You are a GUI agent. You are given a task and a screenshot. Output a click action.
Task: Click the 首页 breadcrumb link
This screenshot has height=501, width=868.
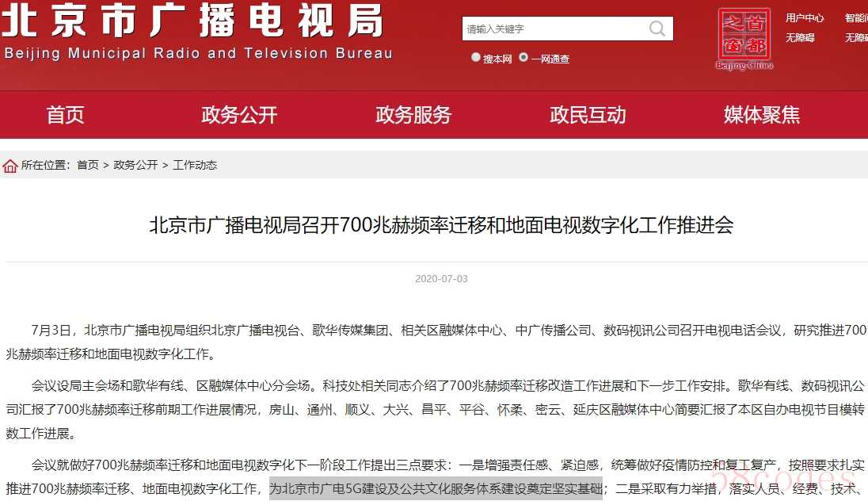point(87,165)
